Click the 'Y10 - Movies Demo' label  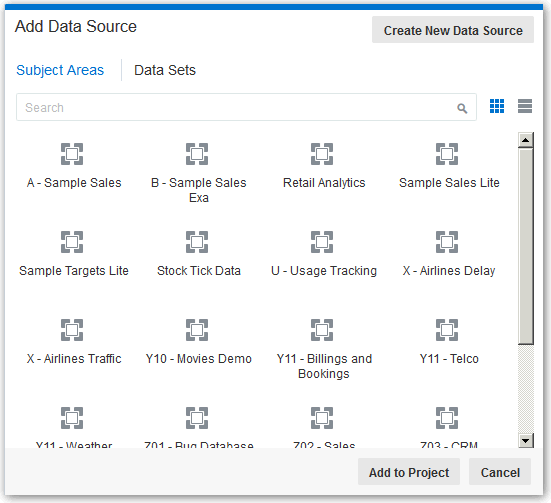(199, 359)
